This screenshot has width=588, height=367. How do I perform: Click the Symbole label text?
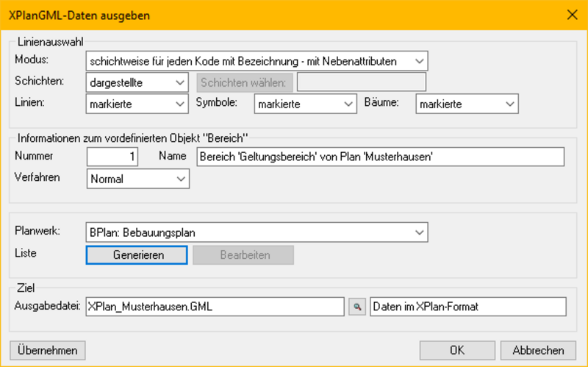217,102
